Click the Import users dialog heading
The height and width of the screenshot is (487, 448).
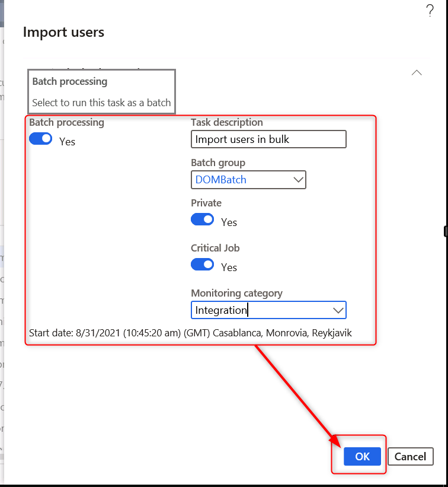tap(63, 32)
